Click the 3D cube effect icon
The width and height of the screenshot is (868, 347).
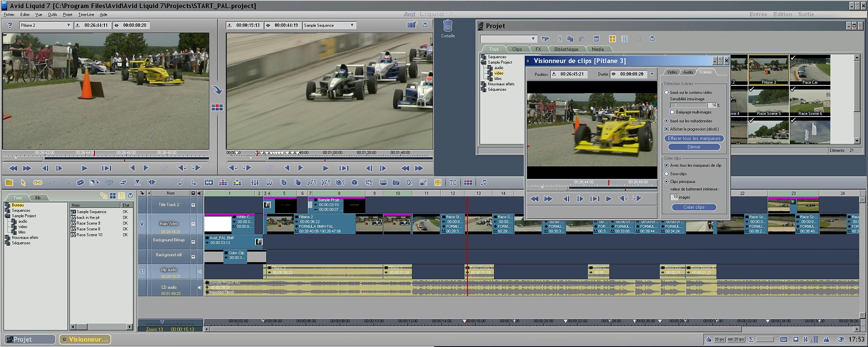pyautogui.click(x=355, y=183)
